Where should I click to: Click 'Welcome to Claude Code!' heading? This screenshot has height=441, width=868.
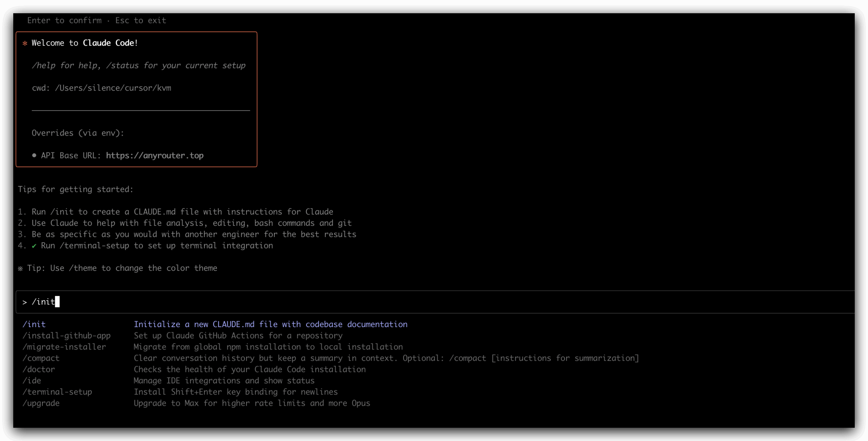(85, 43)
